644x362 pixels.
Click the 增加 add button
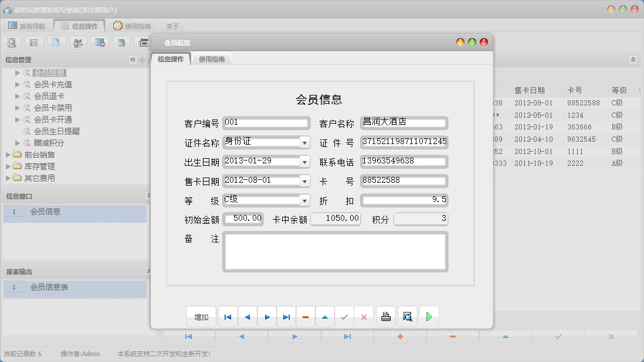coord(201,316)
